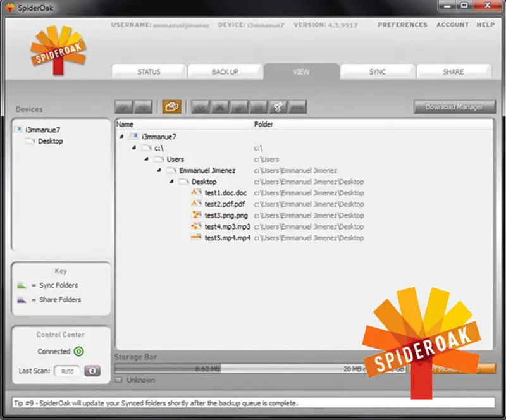Select the test3.png.png file name
Screen dimensions: 506x420
coord(226,215)
